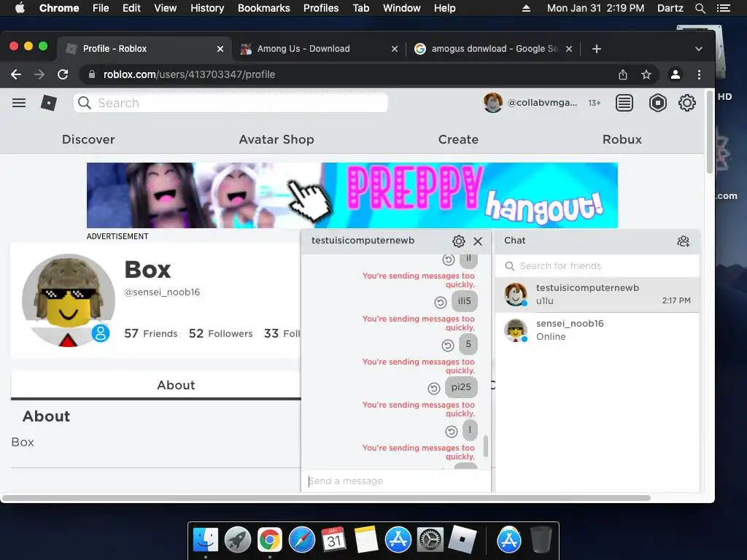Open a new Chrome tab

click(597, 49)
